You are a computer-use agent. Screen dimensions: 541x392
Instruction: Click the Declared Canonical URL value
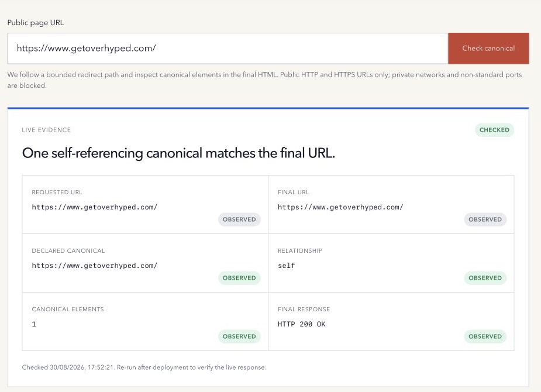tap(95, 266)
